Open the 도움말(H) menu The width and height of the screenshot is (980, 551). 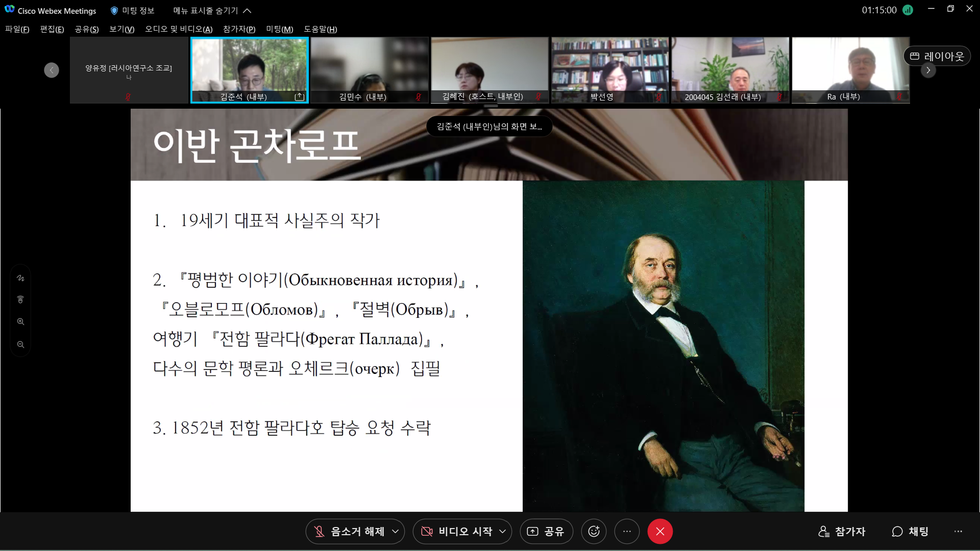321,29
